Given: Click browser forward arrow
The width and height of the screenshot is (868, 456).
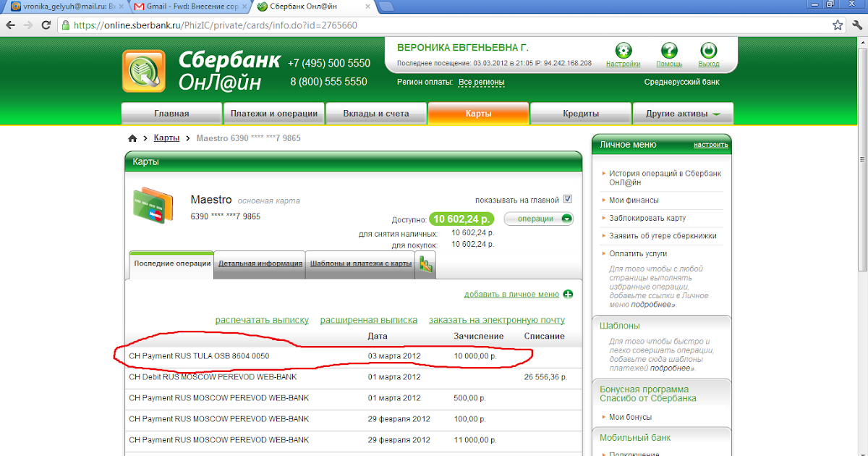Looking at the screenshot, I should tap(28, 25).
